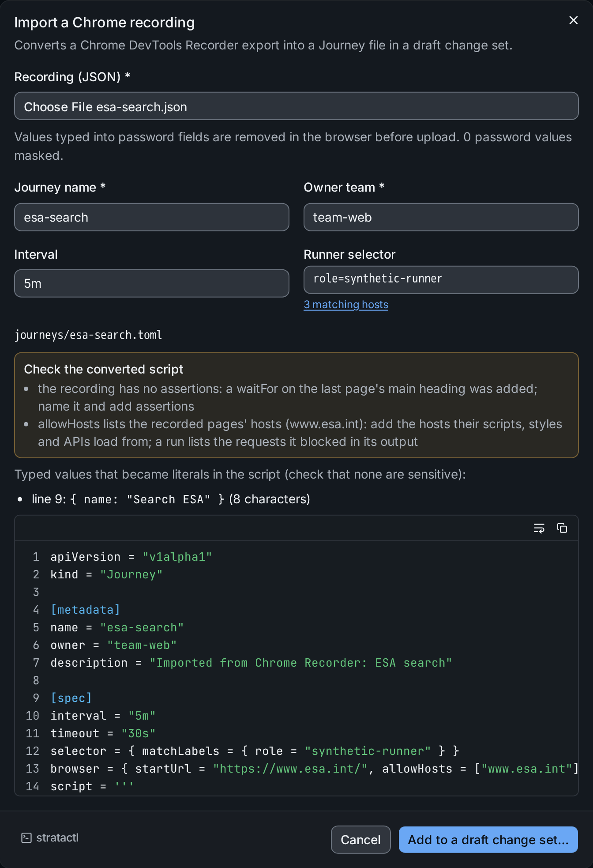Click the stractl label in footer
The width and height of the screenshot is (593, 868).
[x=57, y=838]
